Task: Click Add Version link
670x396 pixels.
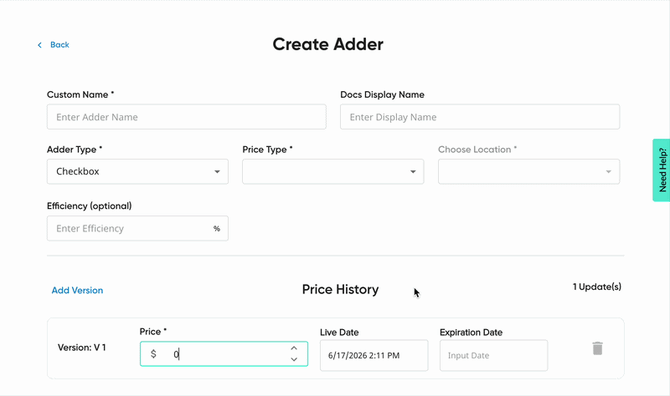Action: coord(77,290)
